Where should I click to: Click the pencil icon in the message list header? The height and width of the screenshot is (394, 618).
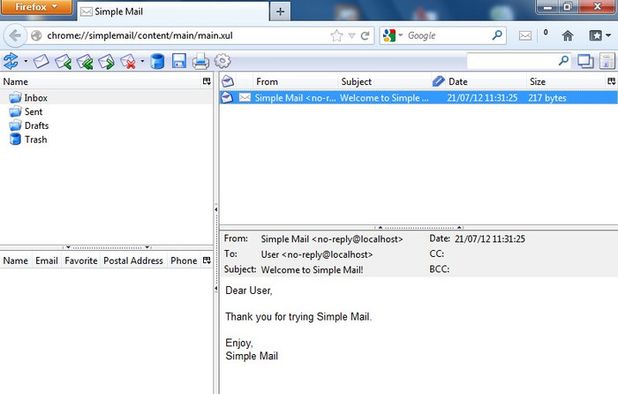(x=438, y=81)
